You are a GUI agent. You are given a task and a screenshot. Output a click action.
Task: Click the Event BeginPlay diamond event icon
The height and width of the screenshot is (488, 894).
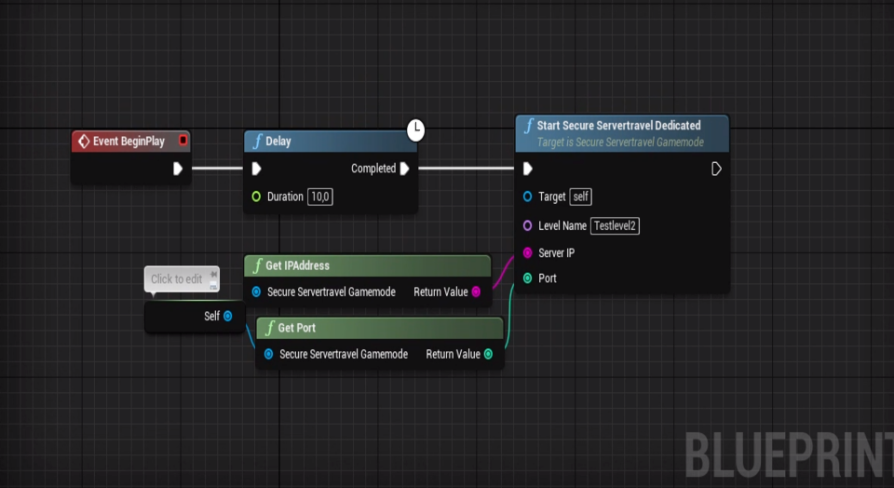(x=84, y=141)
